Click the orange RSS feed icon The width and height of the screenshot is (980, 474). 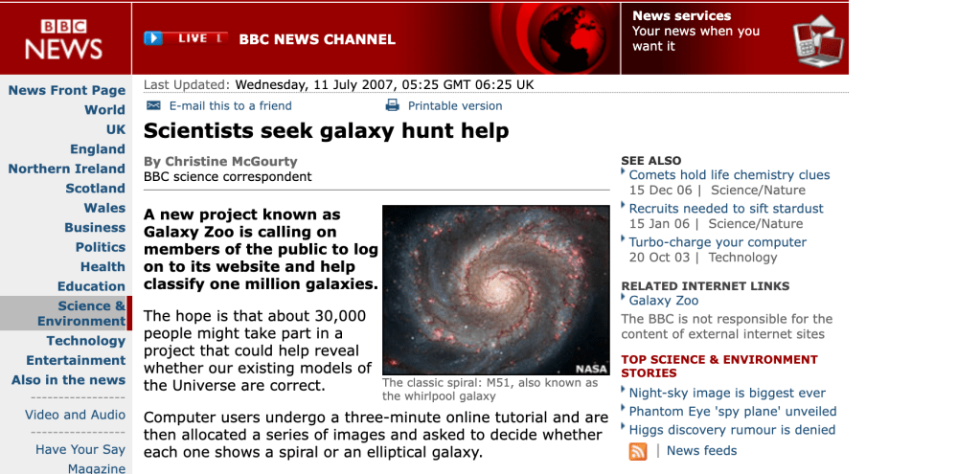click(638, 451)
